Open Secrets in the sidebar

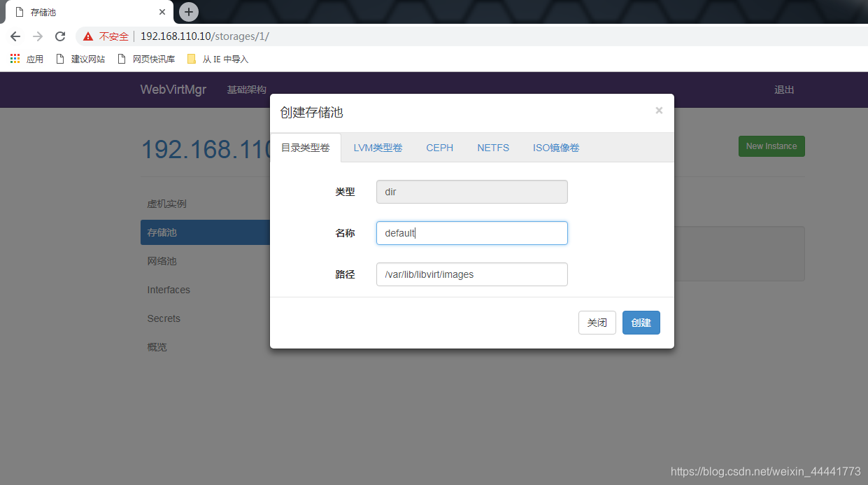pyautogui.click(x=164, y=318)
